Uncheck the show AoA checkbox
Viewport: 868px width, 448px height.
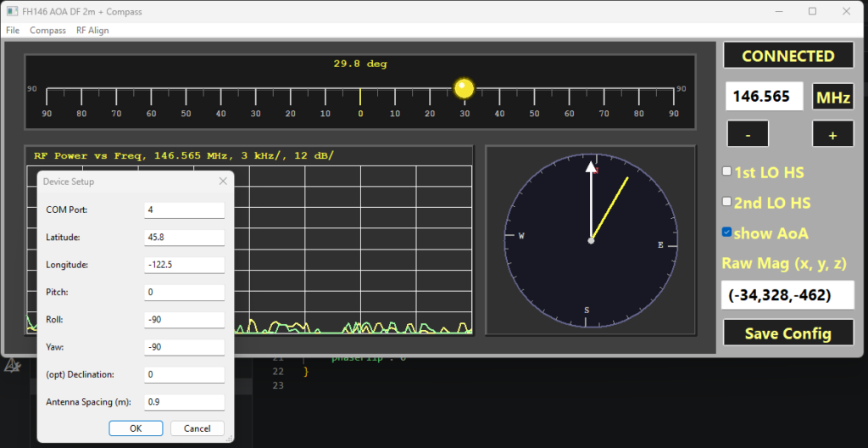(x=726, y=232)
